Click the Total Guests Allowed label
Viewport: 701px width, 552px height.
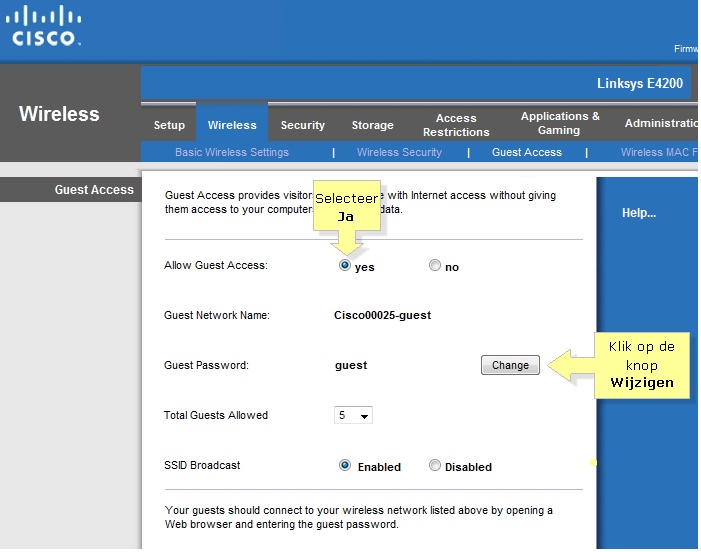pos(215,415)
